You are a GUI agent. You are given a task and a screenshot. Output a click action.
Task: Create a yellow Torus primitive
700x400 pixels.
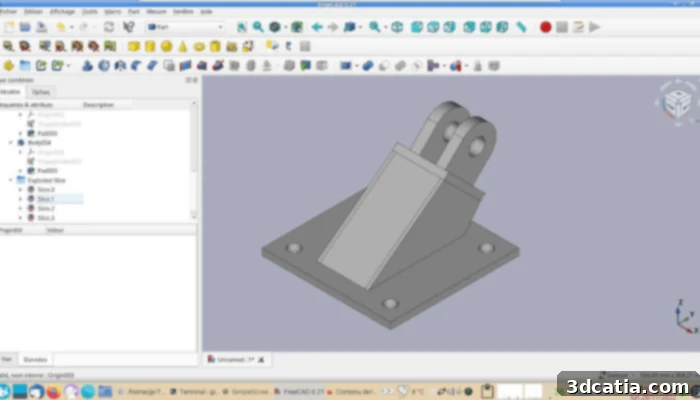click(x=199, y=46)
